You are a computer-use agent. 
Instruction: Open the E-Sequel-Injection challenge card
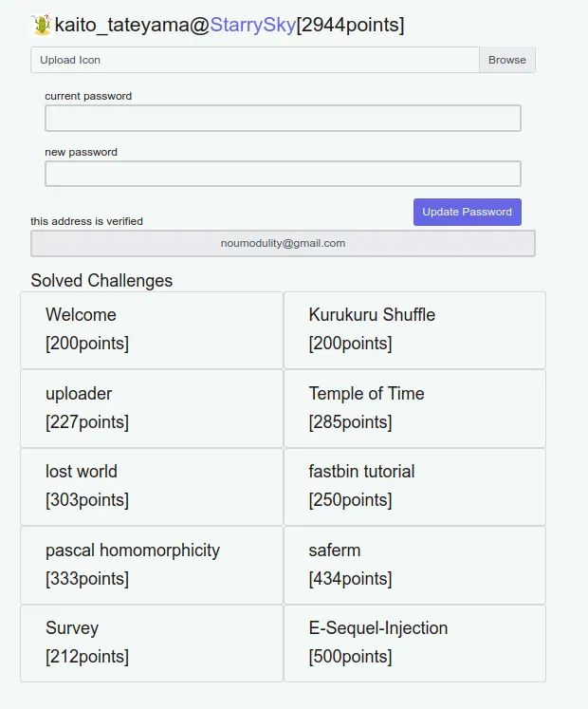[x=414, y=643]
